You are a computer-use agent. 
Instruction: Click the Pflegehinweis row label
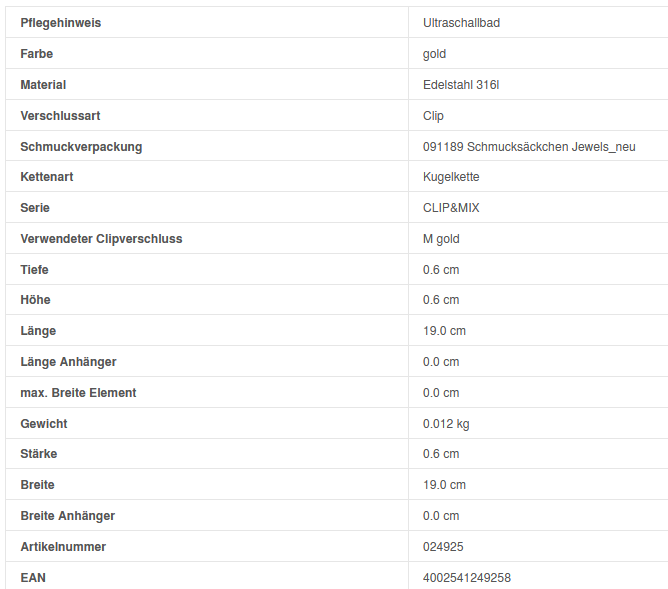60,23
